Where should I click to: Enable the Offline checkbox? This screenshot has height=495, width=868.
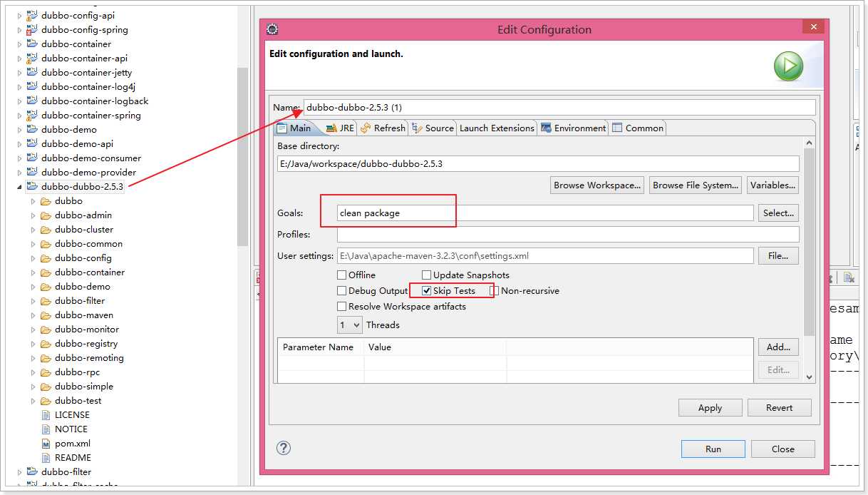(x=342, y=275)
